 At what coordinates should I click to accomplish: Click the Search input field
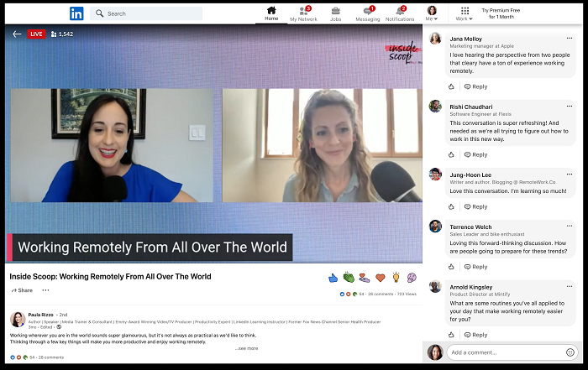coord(146,13)
